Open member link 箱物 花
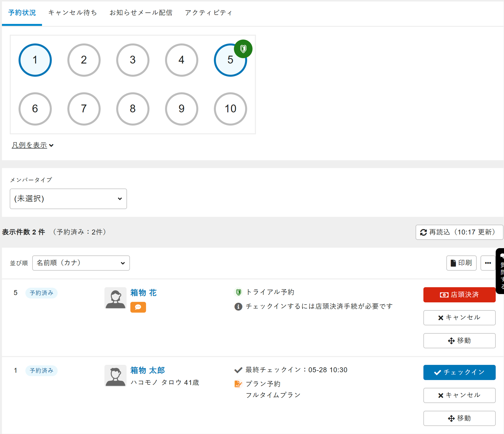504x434 pixels. coord(143,293)
